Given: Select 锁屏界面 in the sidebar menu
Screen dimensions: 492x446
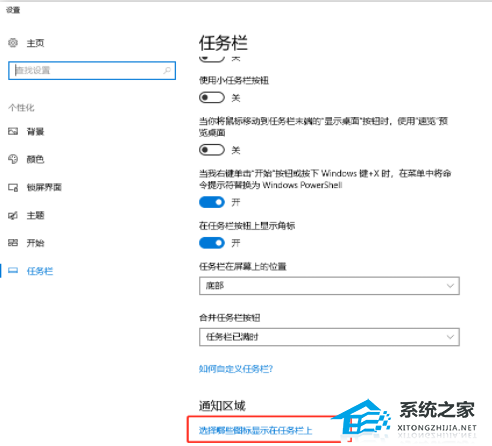Looking at the screenshot, I should pos(44,187).
